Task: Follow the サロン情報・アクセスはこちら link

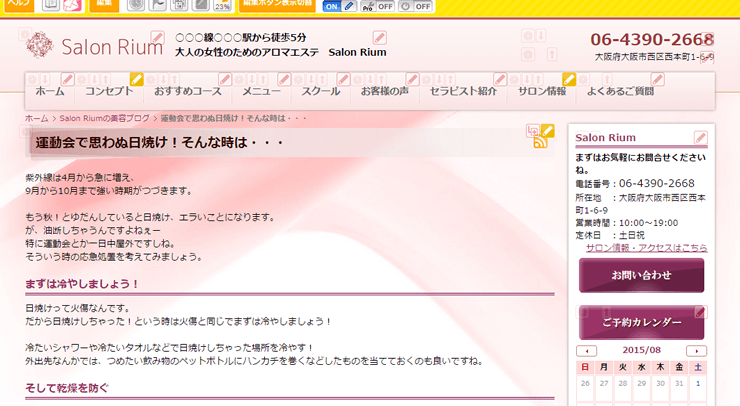Action: click(x=647, y=248)
